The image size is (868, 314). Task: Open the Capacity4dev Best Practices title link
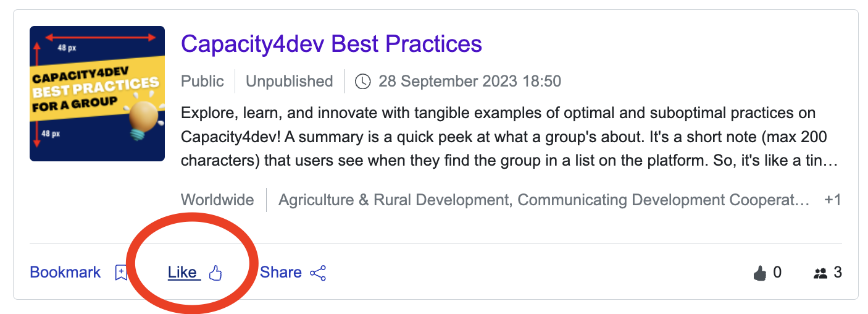click(x=331, y=44)
